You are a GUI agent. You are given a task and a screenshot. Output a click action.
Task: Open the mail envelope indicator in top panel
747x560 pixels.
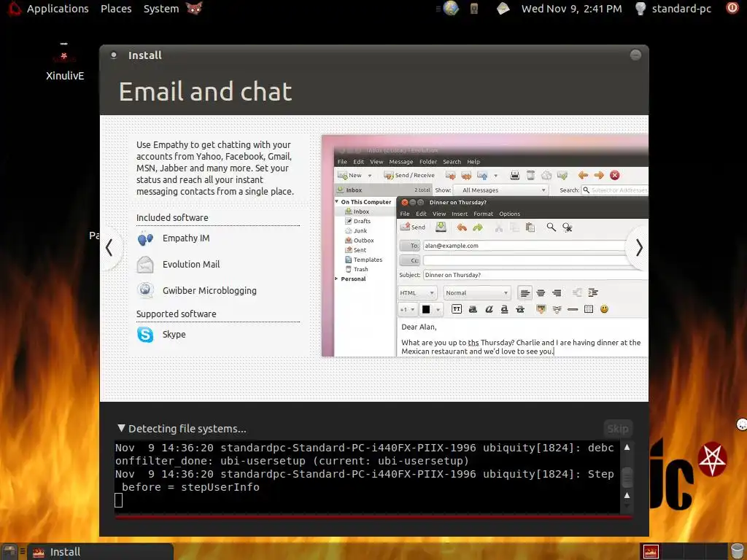coord(503,8)
